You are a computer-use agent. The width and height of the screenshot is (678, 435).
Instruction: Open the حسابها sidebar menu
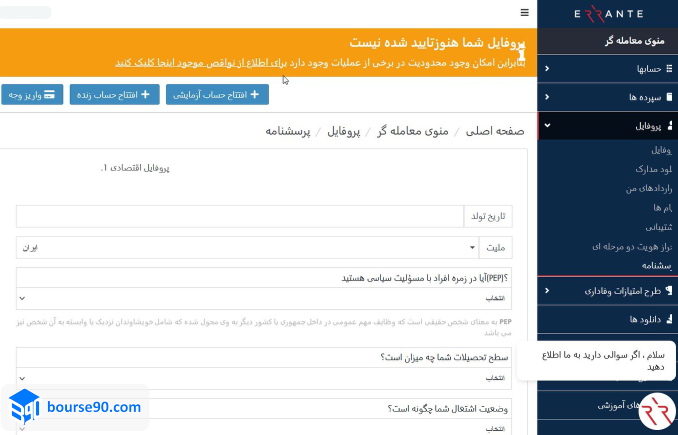tap(608, 69)
